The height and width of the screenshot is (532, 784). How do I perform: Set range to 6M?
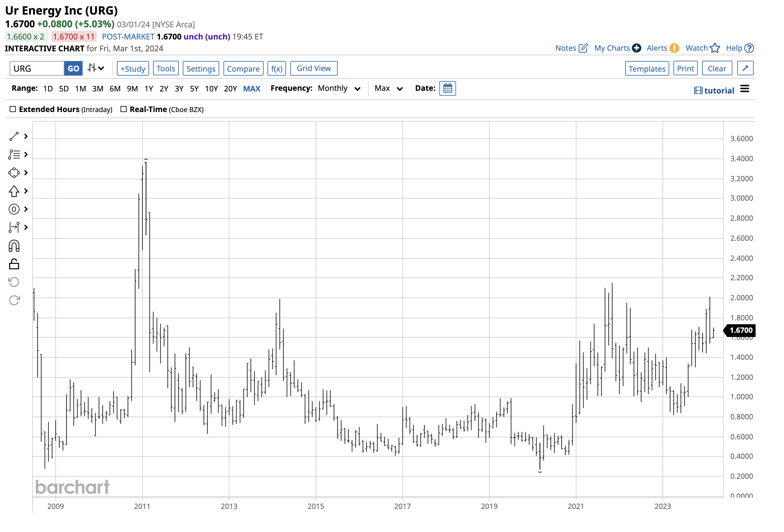tap(115, 88)
